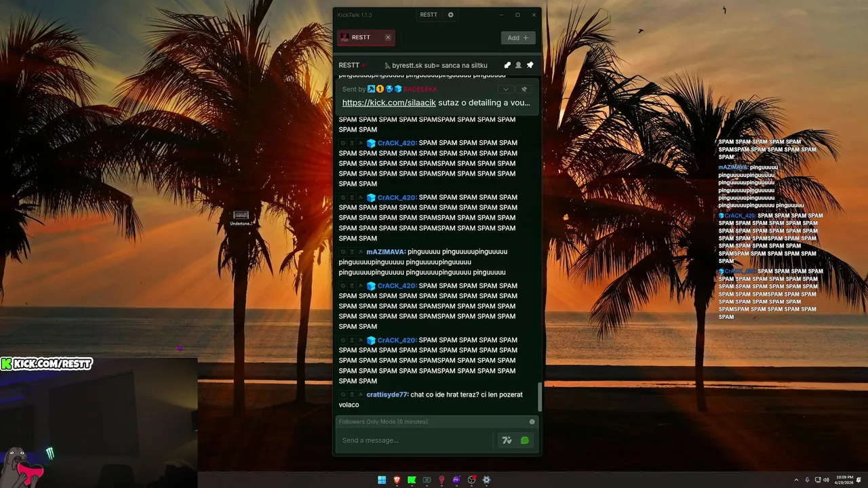868x488 pixels.
Task: Click third action icon on crattisyde77's message
Action: 360,394
